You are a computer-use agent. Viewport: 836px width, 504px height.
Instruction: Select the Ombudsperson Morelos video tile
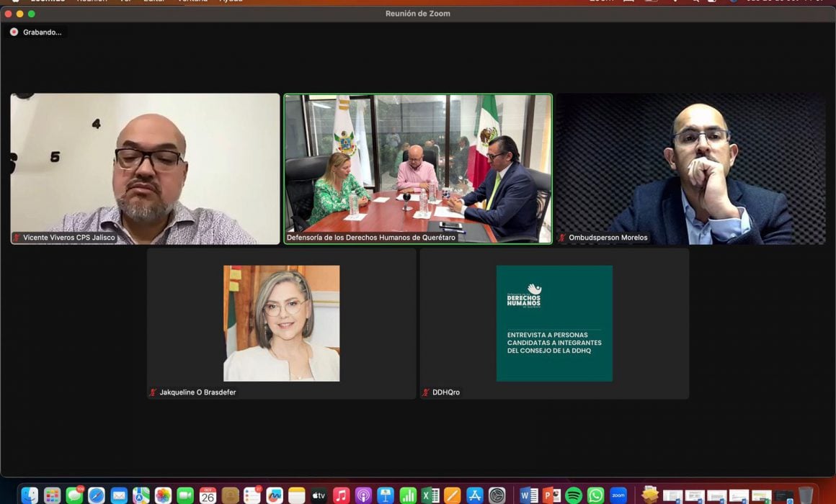coord(690,168)
